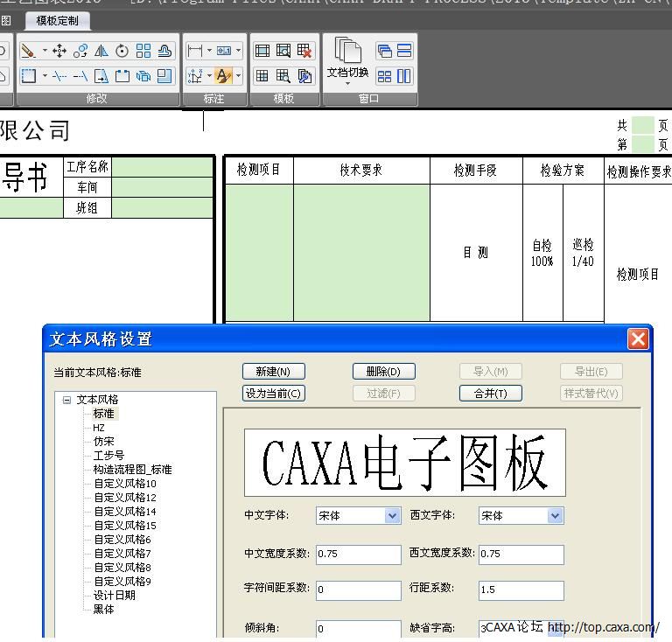Image resolution: width=672 pixels, height=642 pixels.
Task: Click the text style 'A' icon
Action: click(x=223, y=76)
